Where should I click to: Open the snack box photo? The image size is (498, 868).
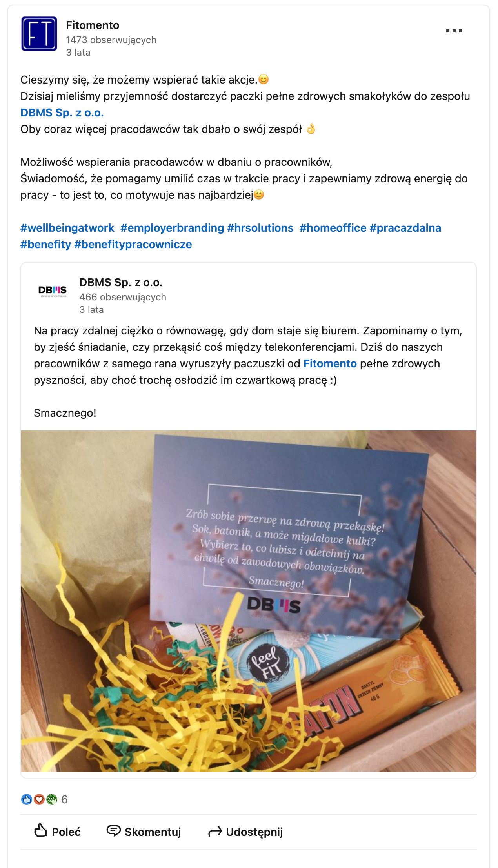point(249,601)
